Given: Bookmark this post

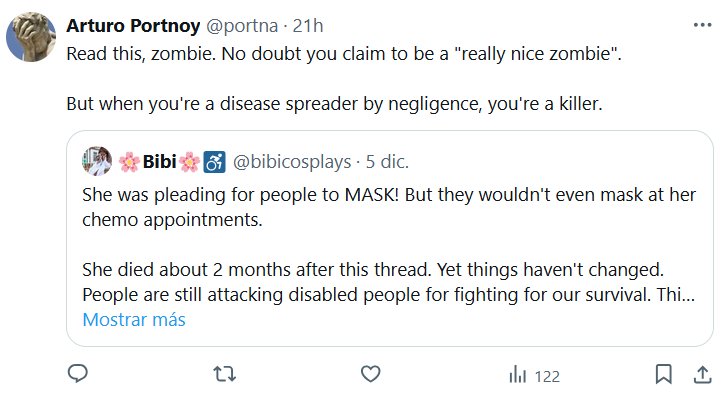Looking at the screenshot, I should click(662, 375).
